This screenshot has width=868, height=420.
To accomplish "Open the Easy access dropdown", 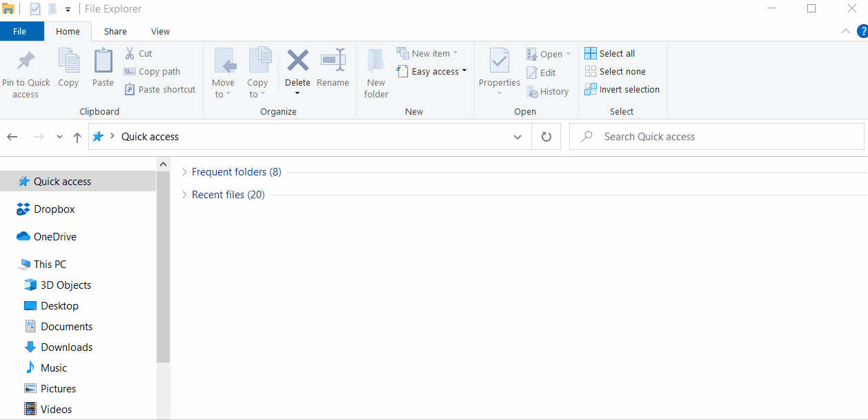I will (x=432, y=70).
